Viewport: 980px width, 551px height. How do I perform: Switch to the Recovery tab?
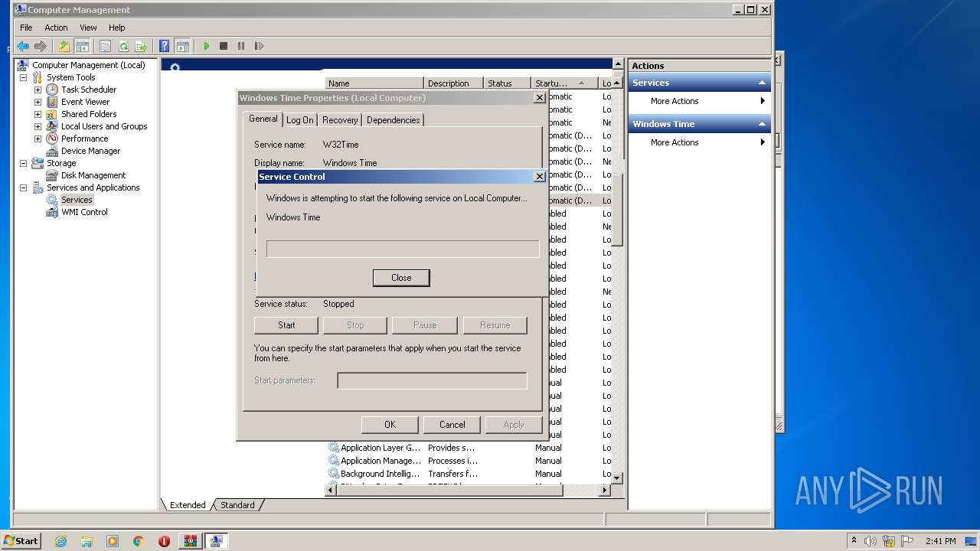[x=340, y=120]
